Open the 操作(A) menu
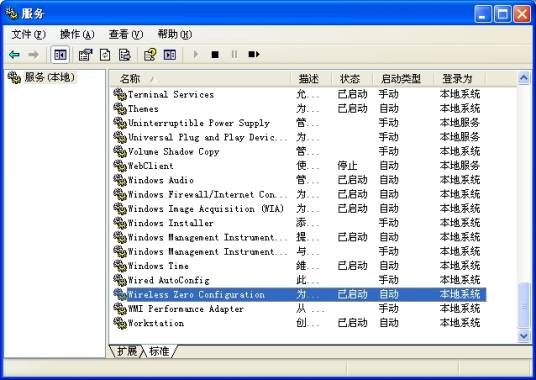This screenshot has height=380, width=536. tap(77, 34)
